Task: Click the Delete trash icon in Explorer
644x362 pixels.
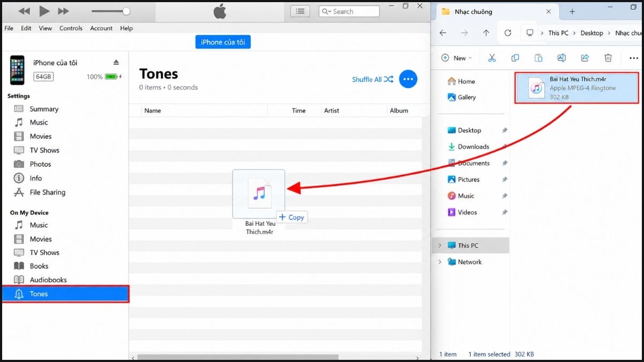Action: pos(608,58)
